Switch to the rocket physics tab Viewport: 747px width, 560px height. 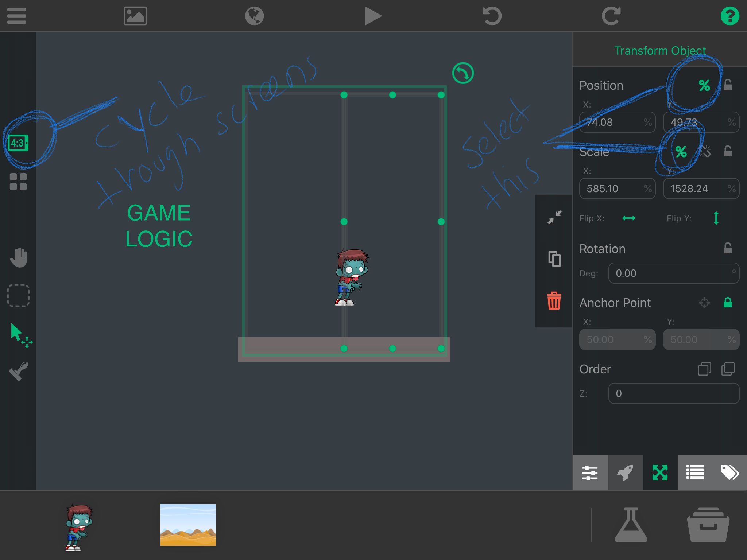pyautogui.click(x=625, y=472)
